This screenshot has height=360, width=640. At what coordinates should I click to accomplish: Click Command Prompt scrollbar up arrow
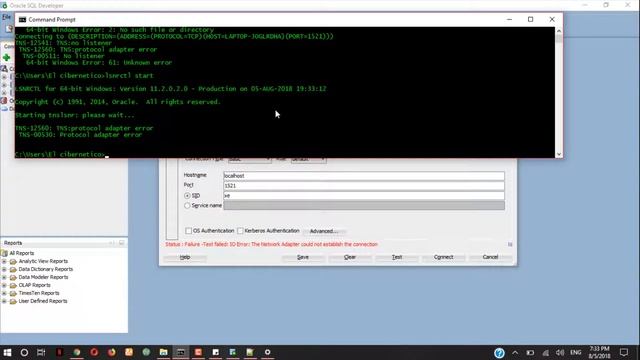(559, 31)
